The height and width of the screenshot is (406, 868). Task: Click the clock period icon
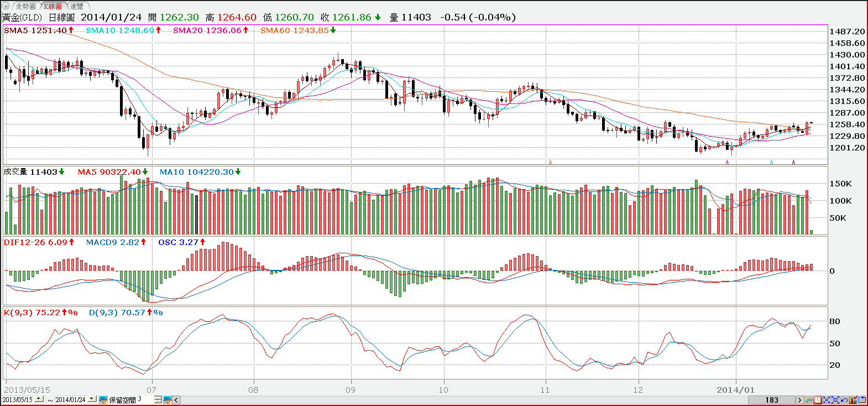818,400
